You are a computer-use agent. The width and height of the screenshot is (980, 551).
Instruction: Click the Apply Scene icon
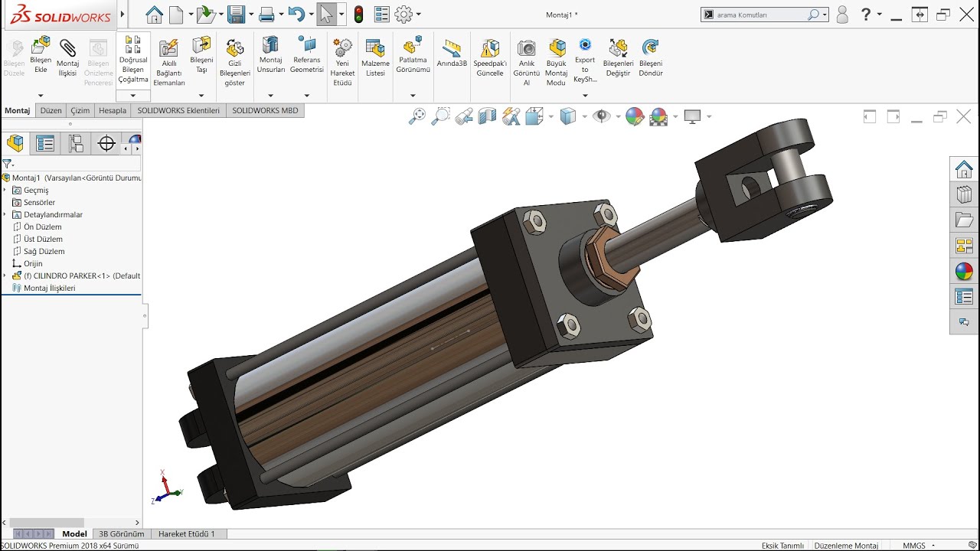pyautogui.click(x=658, y=116)
